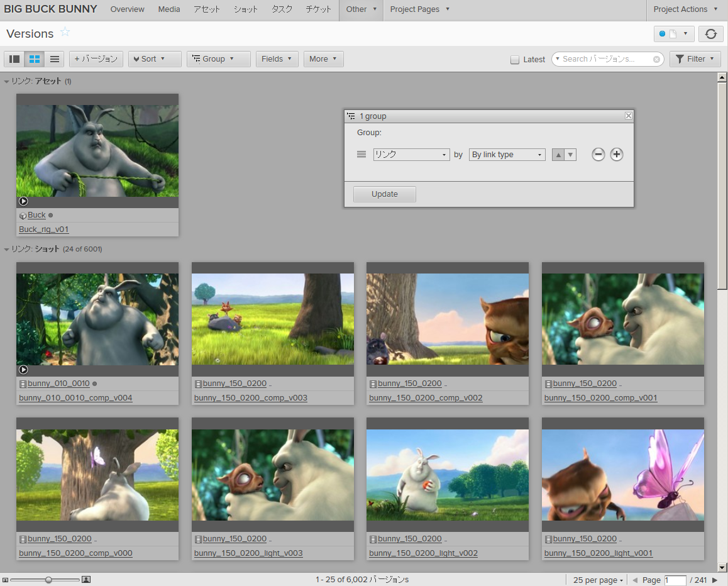Open the ショット tab
This screenshot has height=586, width=728.
pos(246,9)
